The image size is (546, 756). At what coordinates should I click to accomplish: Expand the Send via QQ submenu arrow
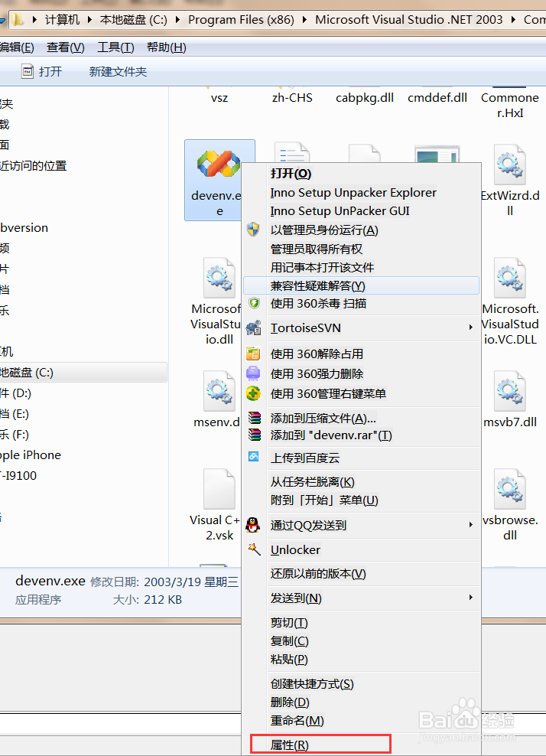(x=471, y=525)
